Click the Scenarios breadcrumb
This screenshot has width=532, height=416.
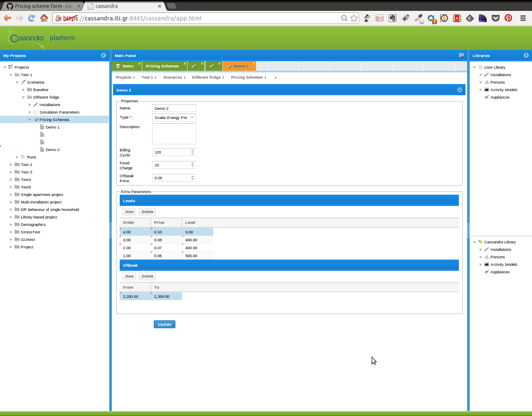[172, 77]
